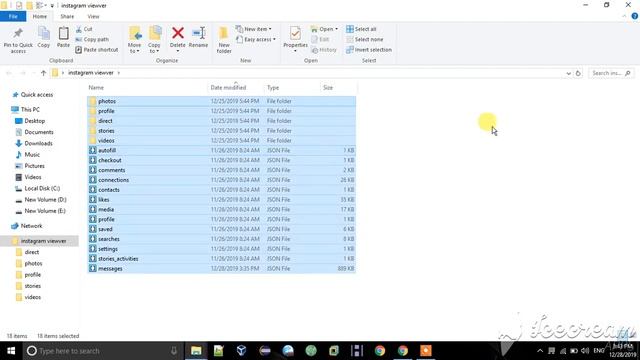Select the searches JSON file

click(222, 239)
